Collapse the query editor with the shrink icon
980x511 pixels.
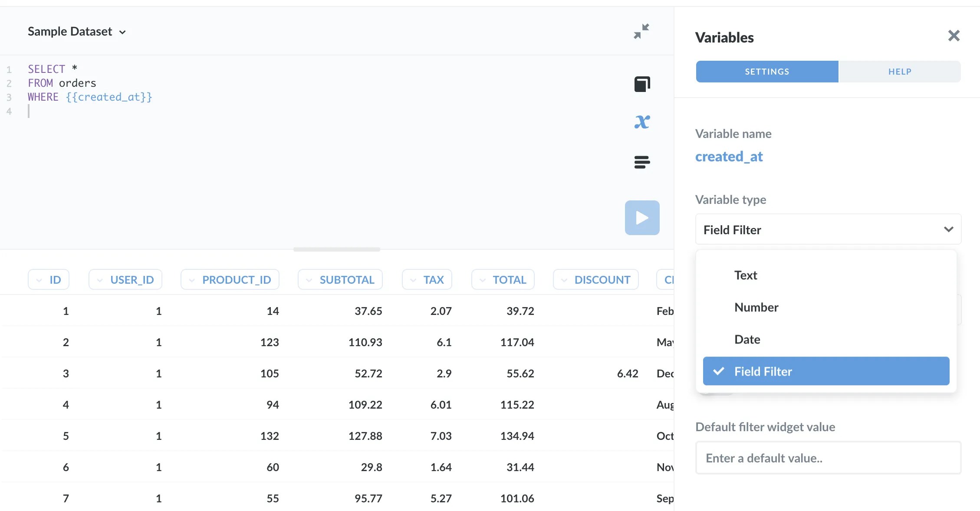(x=641, y=31)
